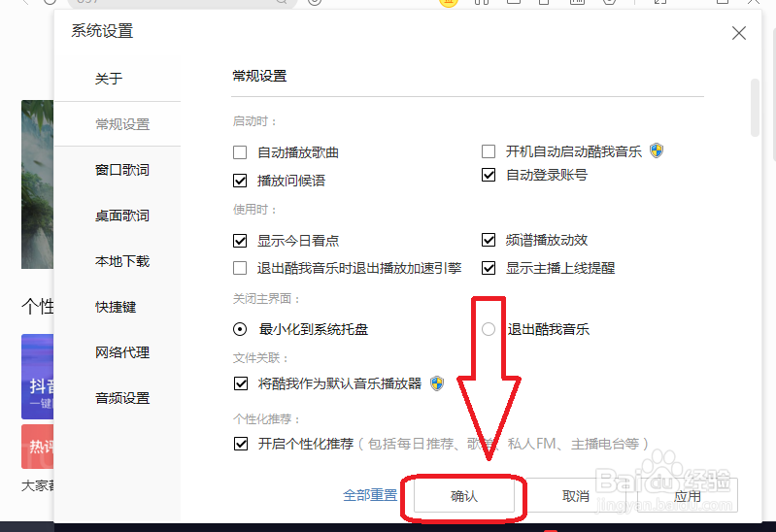Select 最小化到系统托盘 radio button
Viewport: 776px width, 532px height.
[240, 329]
